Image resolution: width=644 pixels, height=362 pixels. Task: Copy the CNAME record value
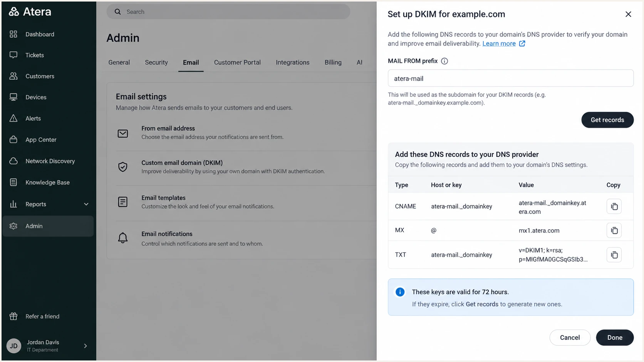pos(614,207)
